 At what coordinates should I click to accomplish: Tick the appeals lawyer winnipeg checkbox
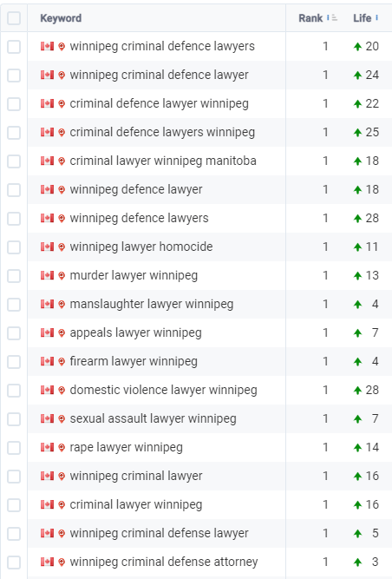click(x=14, y=333)
